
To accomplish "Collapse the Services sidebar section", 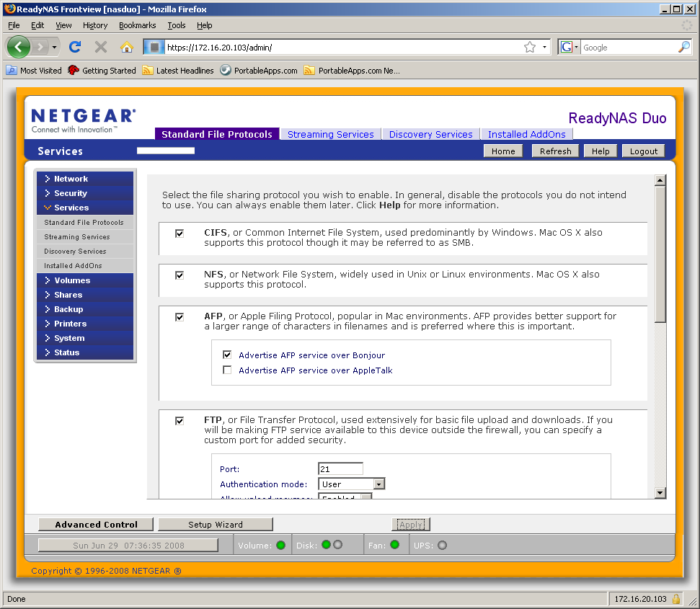I will click(x=85, y=208).
